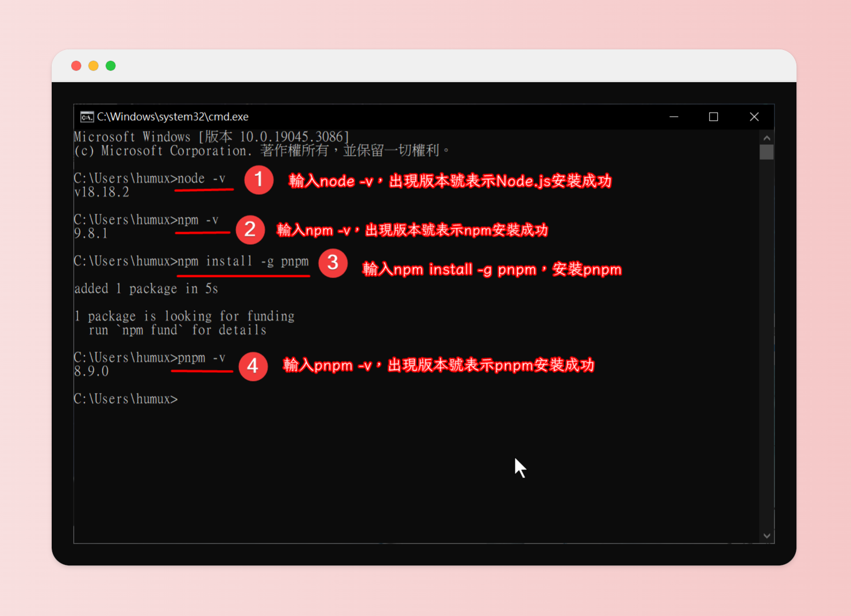Click the red dot in mock window frame
Screen dimensions: 851x616
76,66
